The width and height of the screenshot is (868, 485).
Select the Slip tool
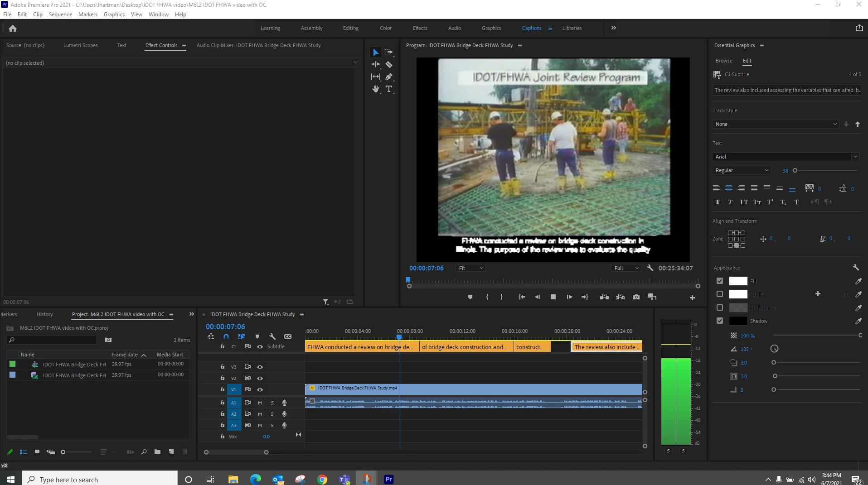[376, 77]
